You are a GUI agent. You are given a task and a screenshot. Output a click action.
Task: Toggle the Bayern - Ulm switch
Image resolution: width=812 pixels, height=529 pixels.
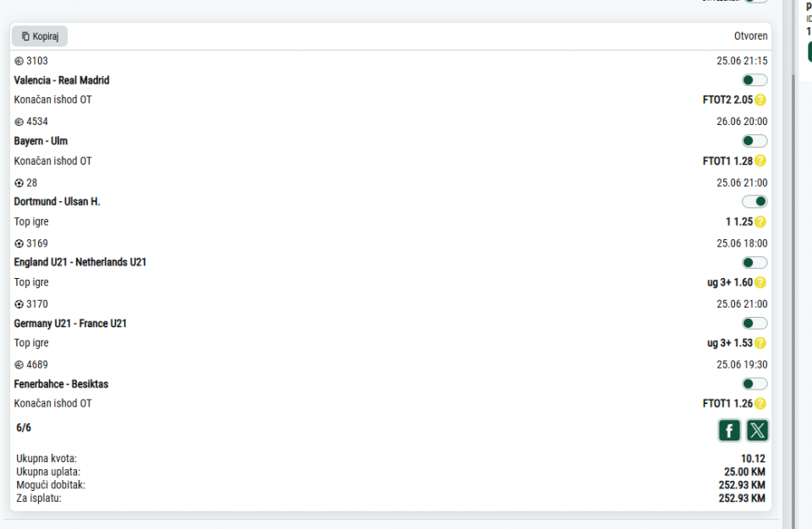(x=754, y=141)
